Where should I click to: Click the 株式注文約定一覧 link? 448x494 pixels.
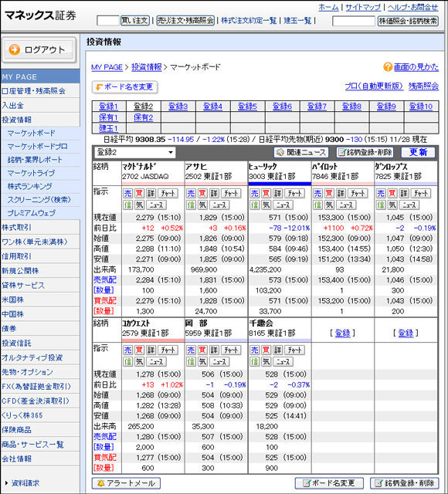(x=249, y=21)
